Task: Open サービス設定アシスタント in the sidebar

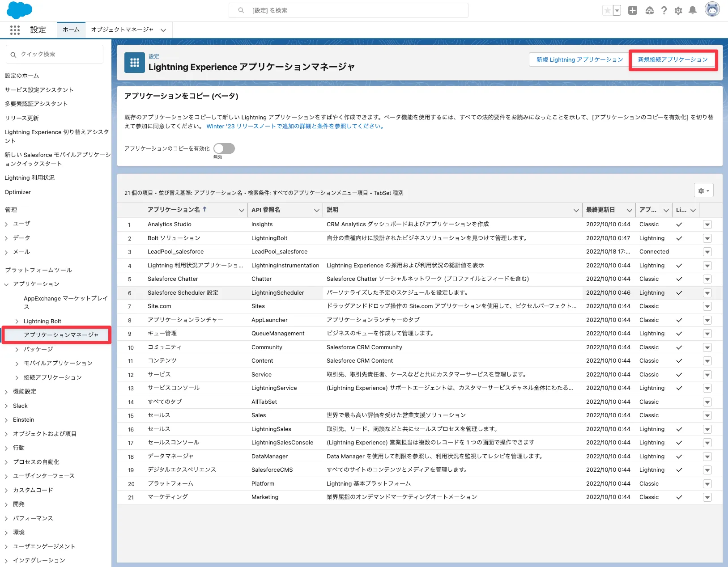Action: pos(39,90)
